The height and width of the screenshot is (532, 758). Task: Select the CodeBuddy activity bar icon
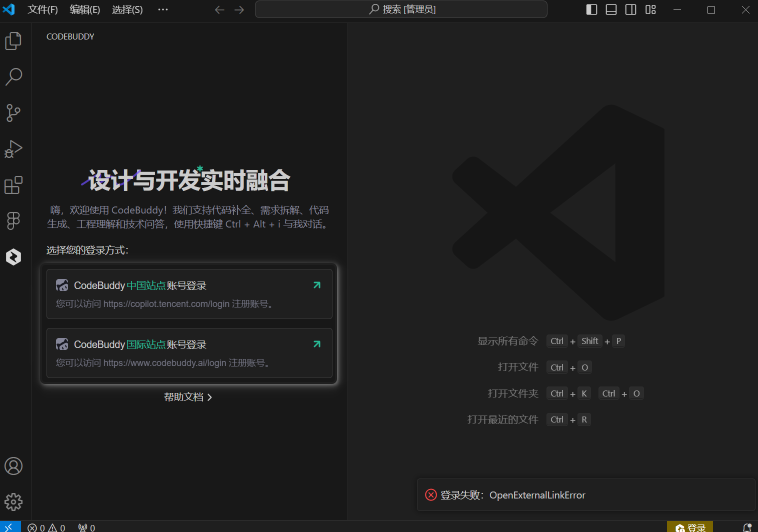[x=13, y=257]
